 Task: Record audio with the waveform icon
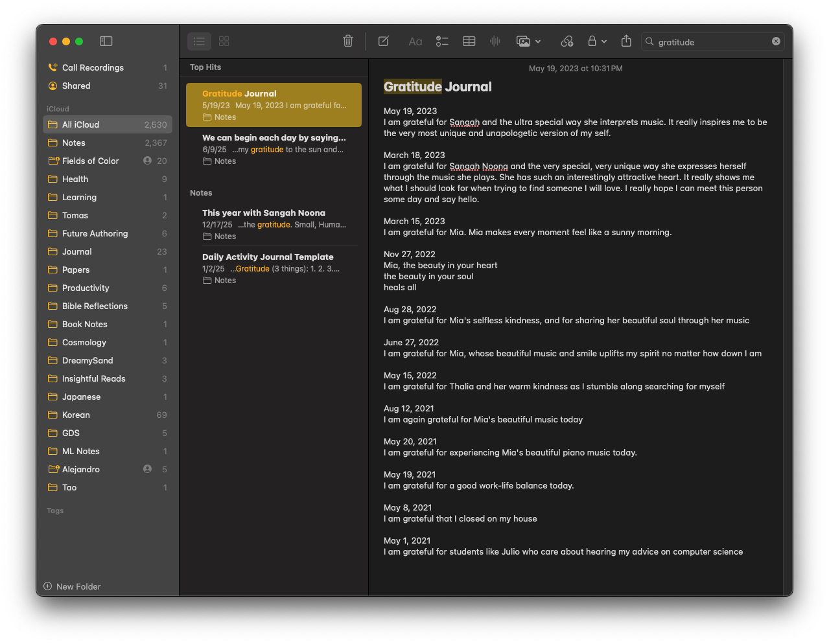495,41
